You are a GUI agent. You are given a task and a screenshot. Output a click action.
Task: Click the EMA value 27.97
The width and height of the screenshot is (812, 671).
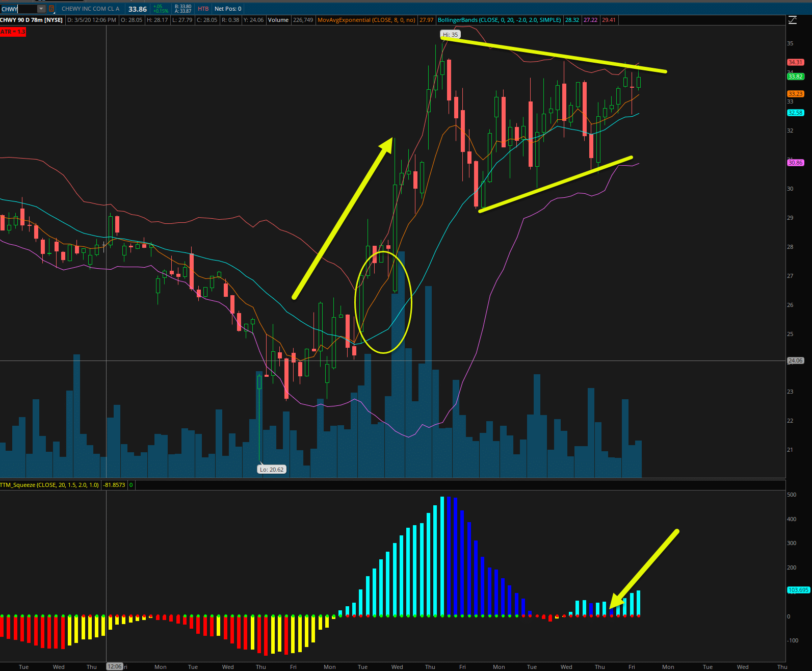point(427,20)
